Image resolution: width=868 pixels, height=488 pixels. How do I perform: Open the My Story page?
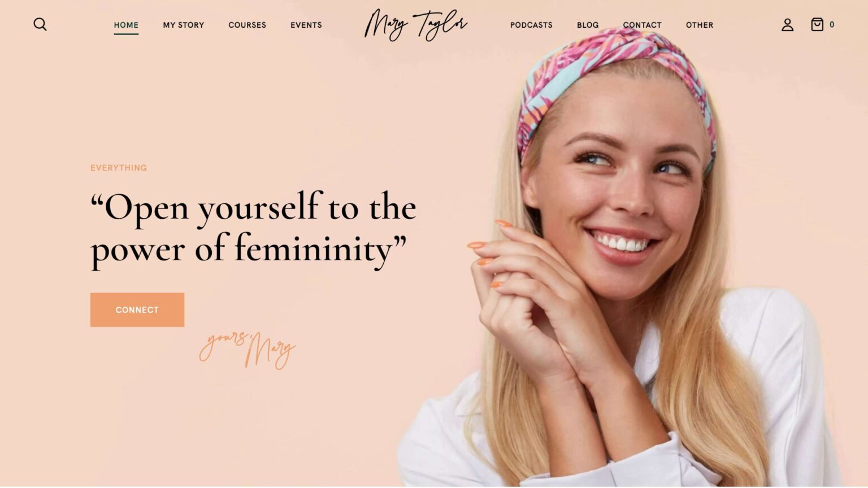pyautogui.click(x=184, y=25)
